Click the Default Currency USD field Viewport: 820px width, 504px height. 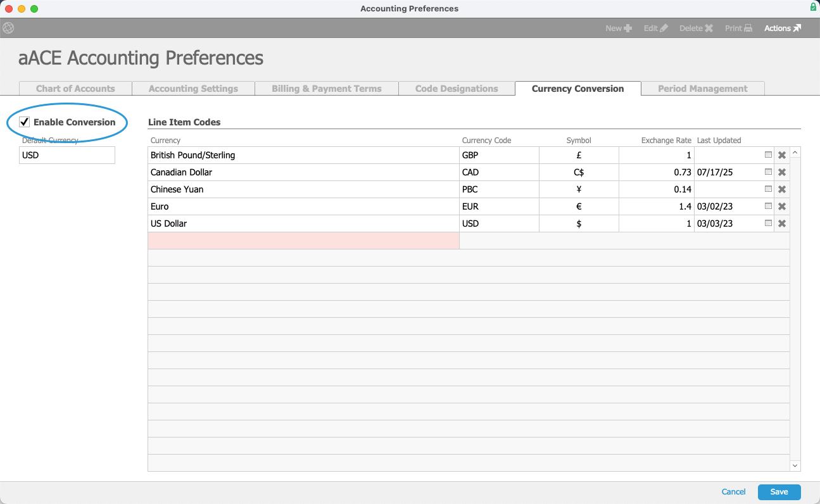[x=67, y=155]
